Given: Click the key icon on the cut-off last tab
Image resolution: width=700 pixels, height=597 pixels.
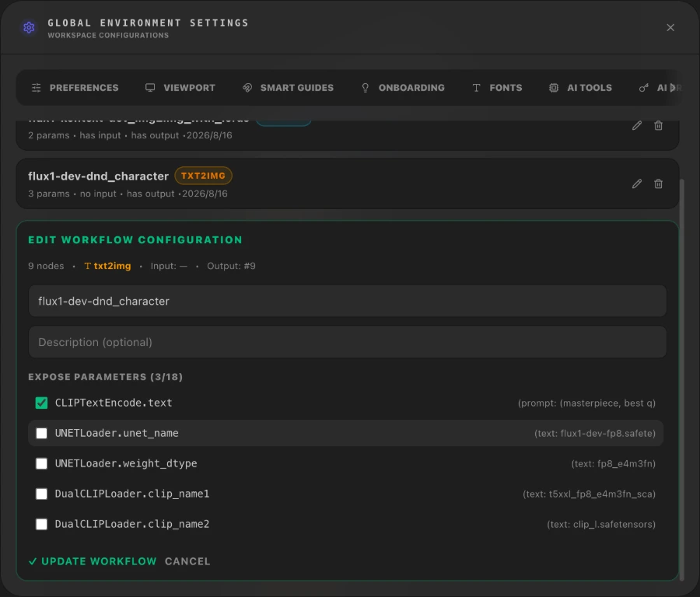Looking at the screenshot, I should (x=643, y=88).
